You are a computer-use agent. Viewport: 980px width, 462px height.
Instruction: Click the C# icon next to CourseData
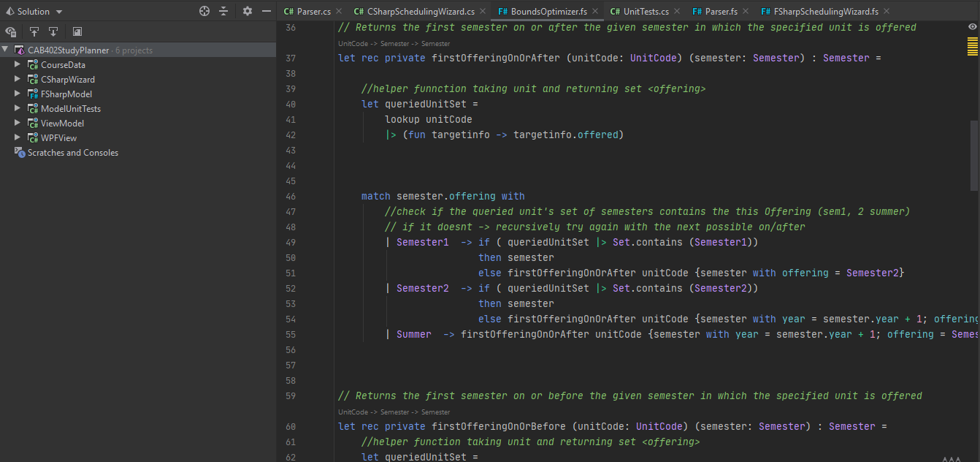32,64
